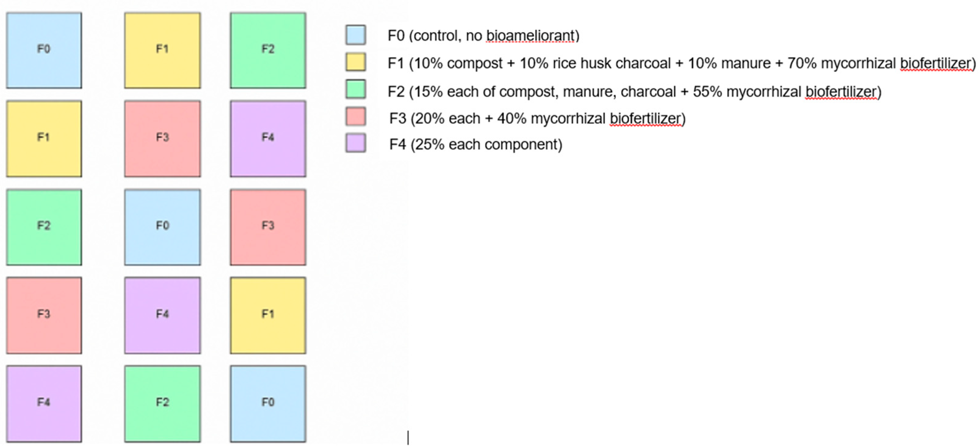Image resolution: width=980 pixels, height=448 pixels.
Task: Click the pink F3 block in left column
Action: pyautogui.click(x=44, y=315)
